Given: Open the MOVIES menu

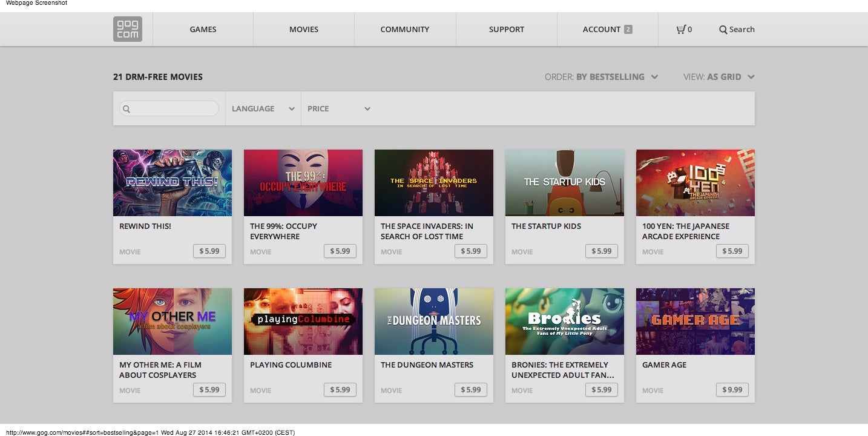Looking at the screenshot, I should 304,29.
